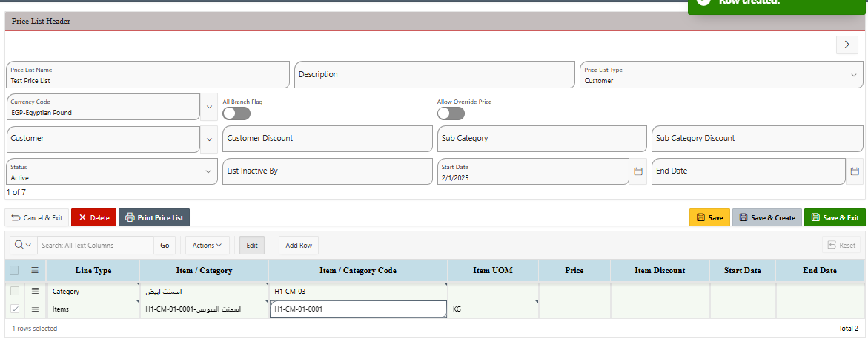Screen dimensions: 868x345
Task: Click the Start Date field
Action: (533, 171)
